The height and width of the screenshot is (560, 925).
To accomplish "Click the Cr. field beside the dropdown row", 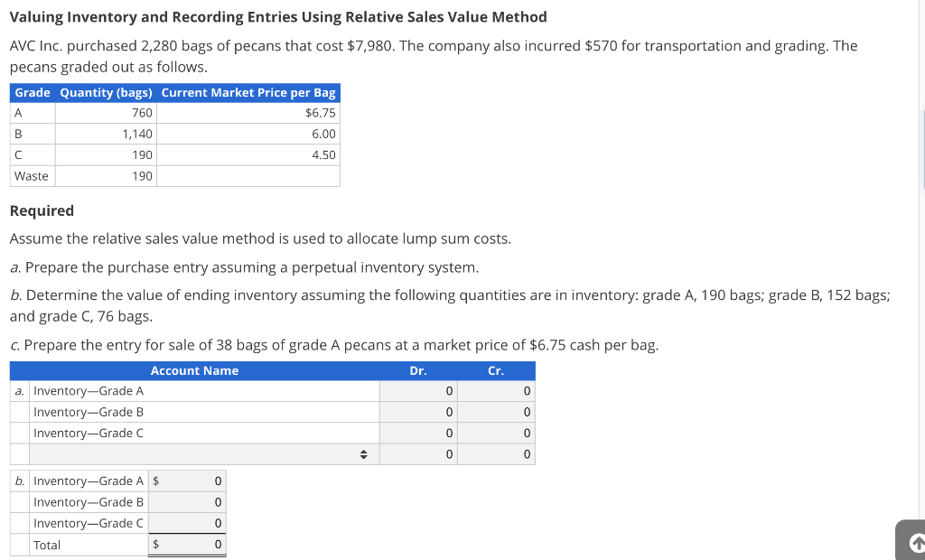I will (x=497, y=454).
